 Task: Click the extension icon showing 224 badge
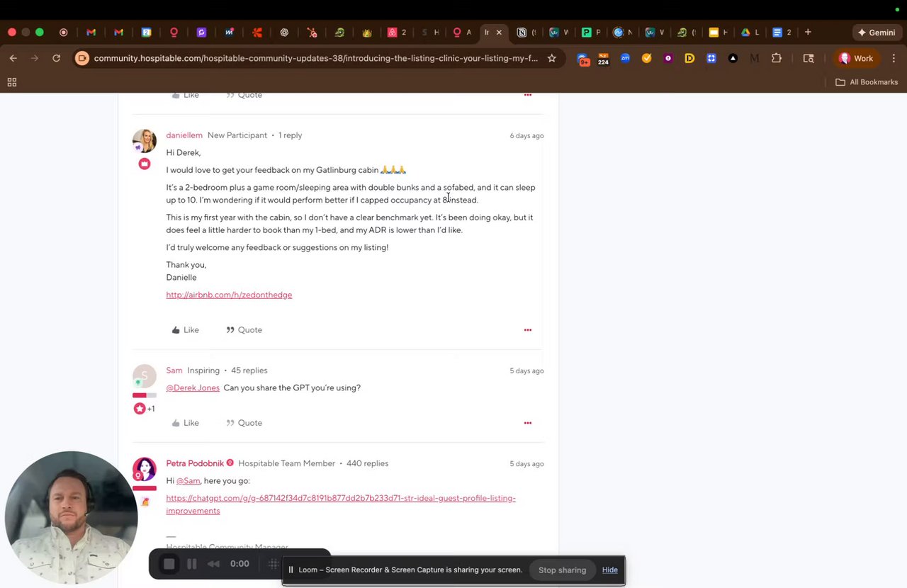pos(603,59)
